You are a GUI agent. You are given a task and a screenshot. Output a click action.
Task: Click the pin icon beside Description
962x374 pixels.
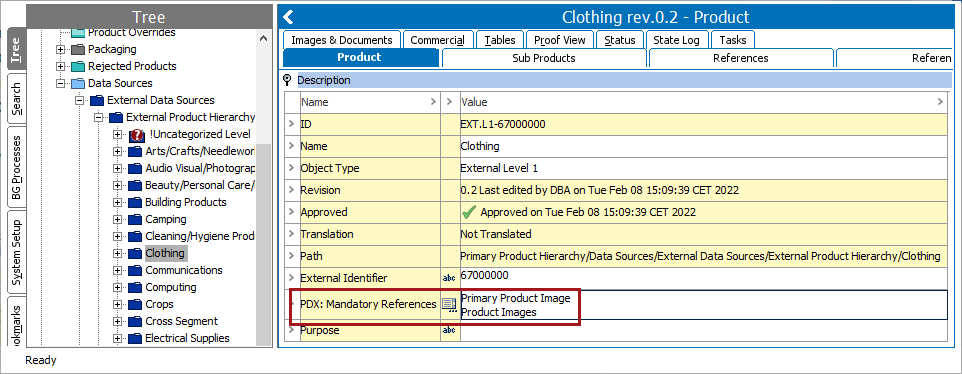[x=287, y=80]
